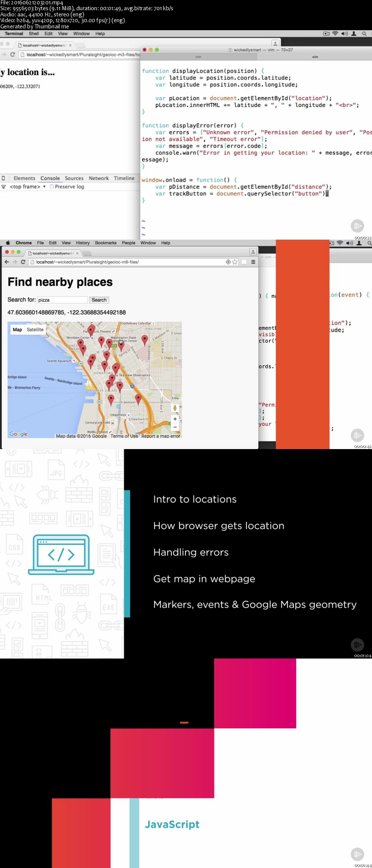
Task: Click the devtools mobile device icon
Action: click(4, 178)
